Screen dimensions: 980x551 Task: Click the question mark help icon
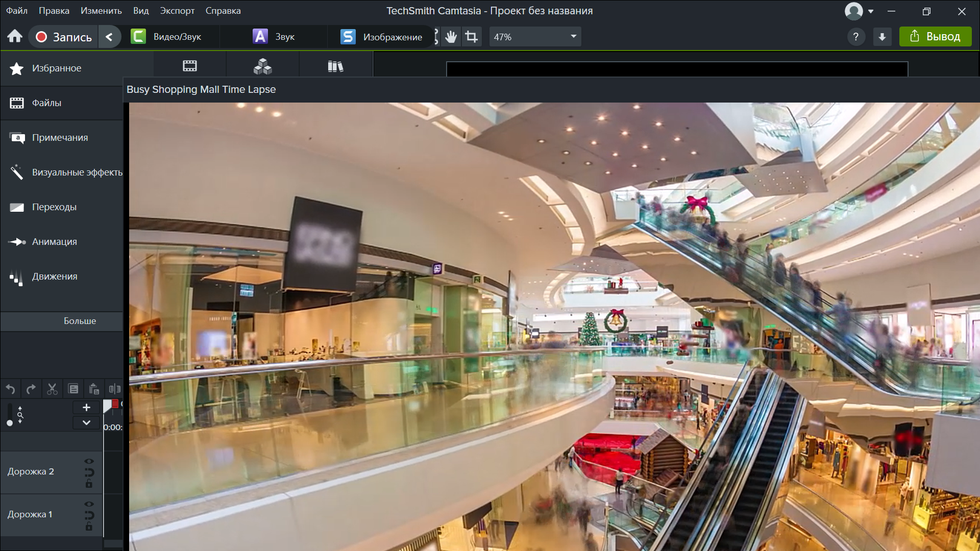tap(856, 37)
